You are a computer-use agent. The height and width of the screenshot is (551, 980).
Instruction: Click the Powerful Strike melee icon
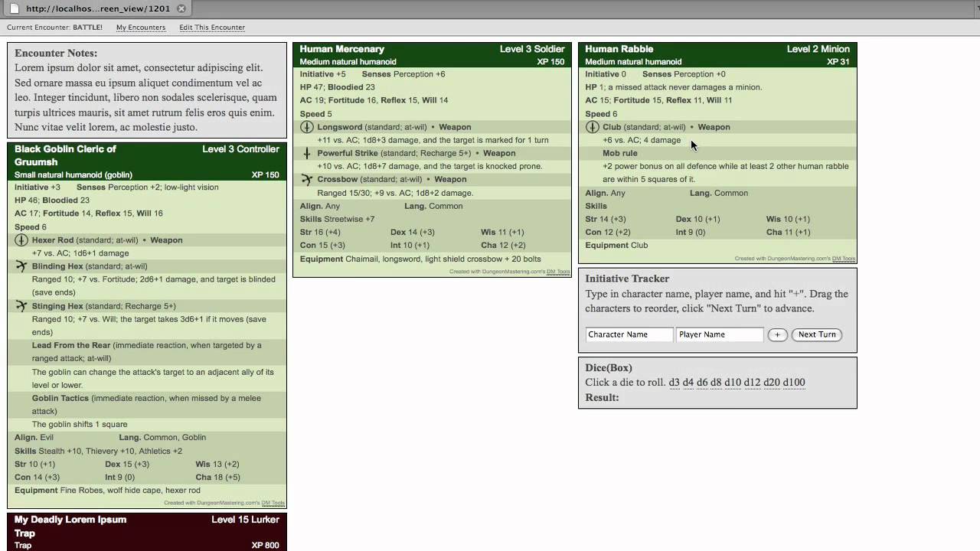pyautogui.click(x=307, y=153)
